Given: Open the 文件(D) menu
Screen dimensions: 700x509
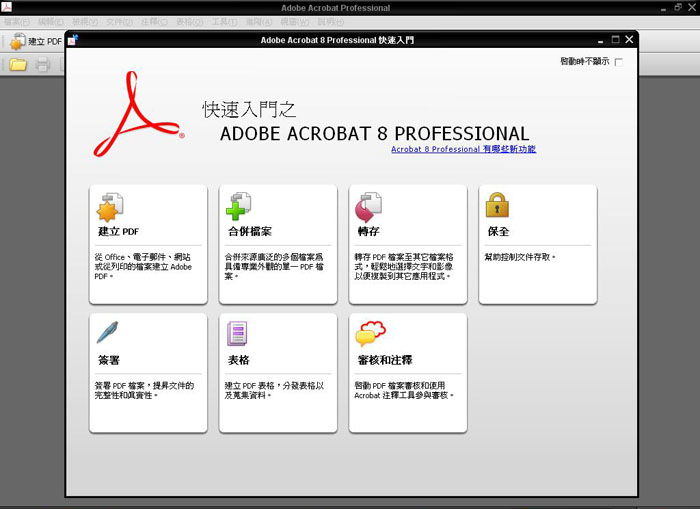Looking at the screenshot, I should 119,21.
